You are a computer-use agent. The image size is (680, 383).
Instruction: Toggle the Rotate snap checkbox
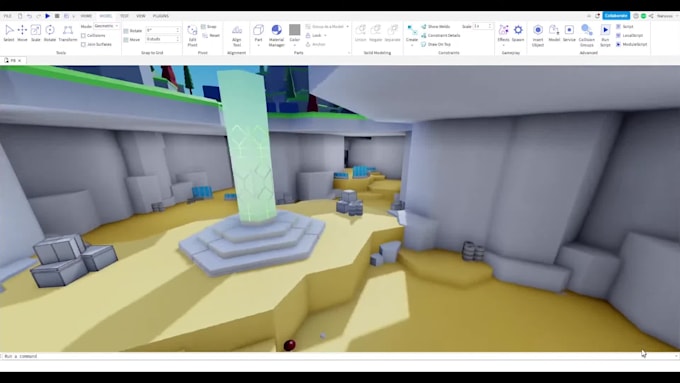pos(126,31)
